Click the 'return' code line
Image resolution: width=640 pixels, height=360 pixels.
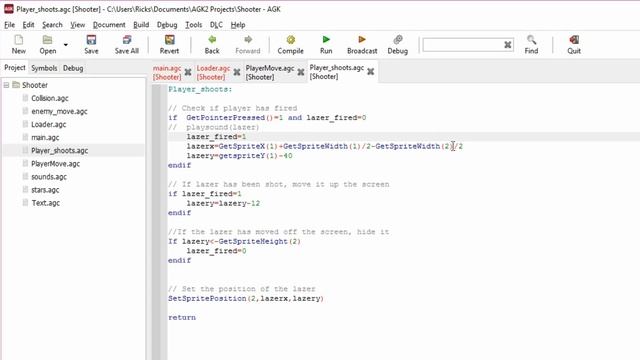[182, 317]
